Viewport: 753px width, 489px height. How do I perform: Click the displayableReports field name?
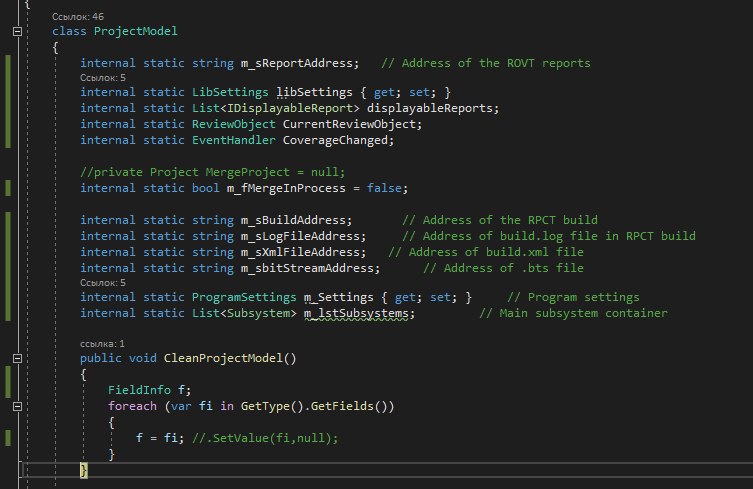[x=430, y=108]
